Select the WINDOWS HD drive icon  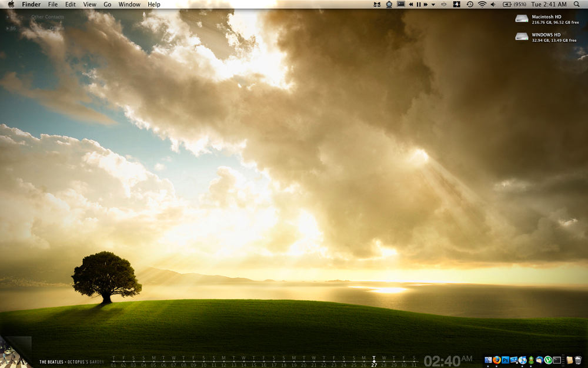pos(522,37)
